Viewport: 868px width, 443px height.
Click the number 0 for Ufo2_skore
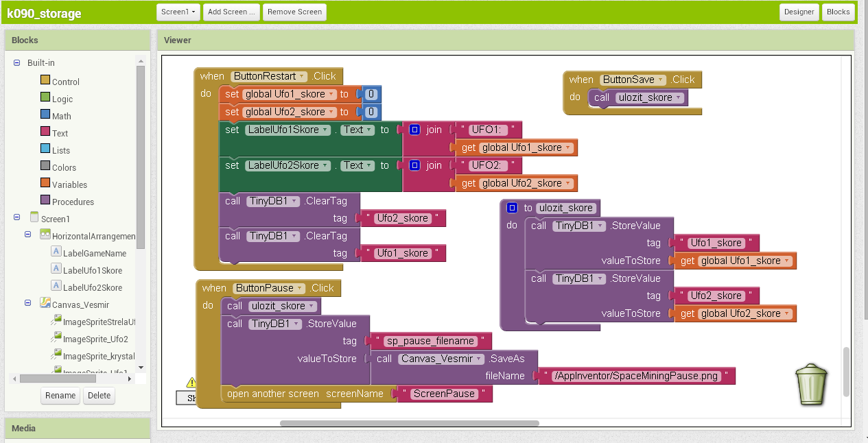point(371,112)
